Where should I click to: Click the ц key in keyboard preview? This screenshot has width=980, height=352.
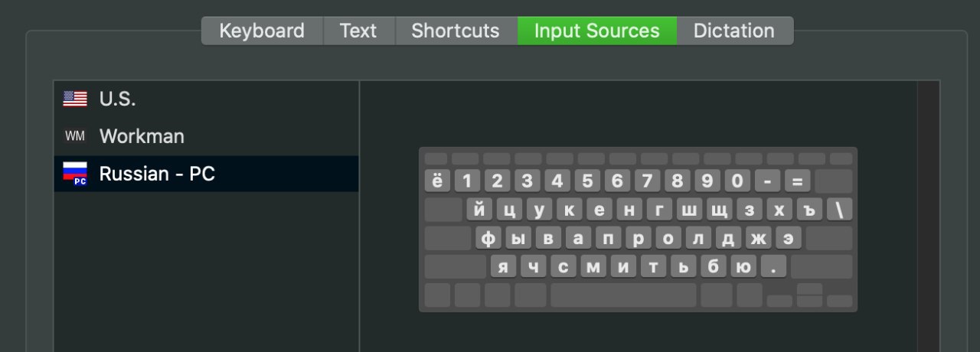pyautogui.click(x=509, y=210)
